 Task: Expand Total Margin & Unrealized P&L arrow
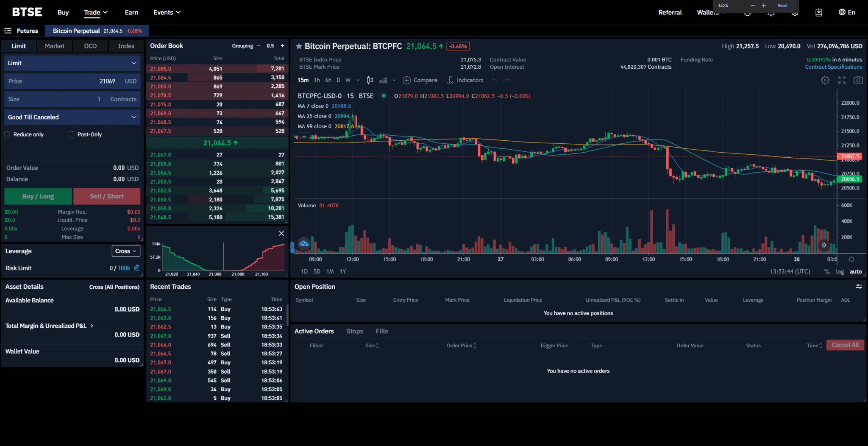pos(92,326)
